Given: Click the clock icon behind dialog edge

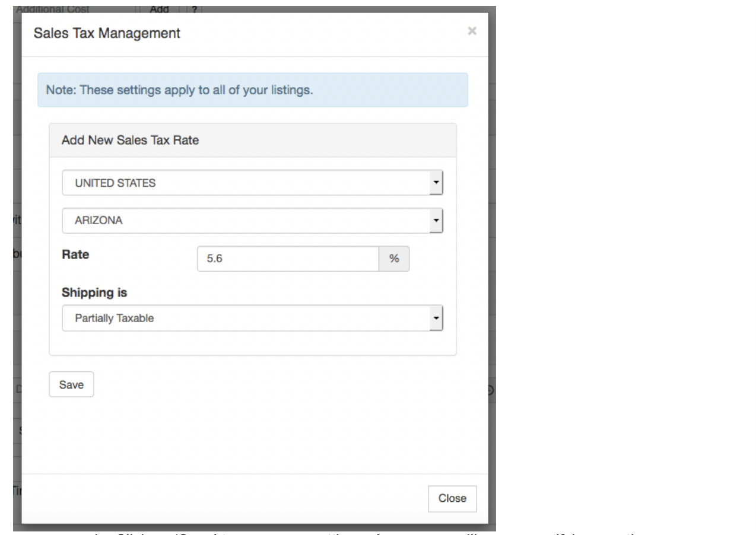Looking at the screenshot, I should [491, 390].
